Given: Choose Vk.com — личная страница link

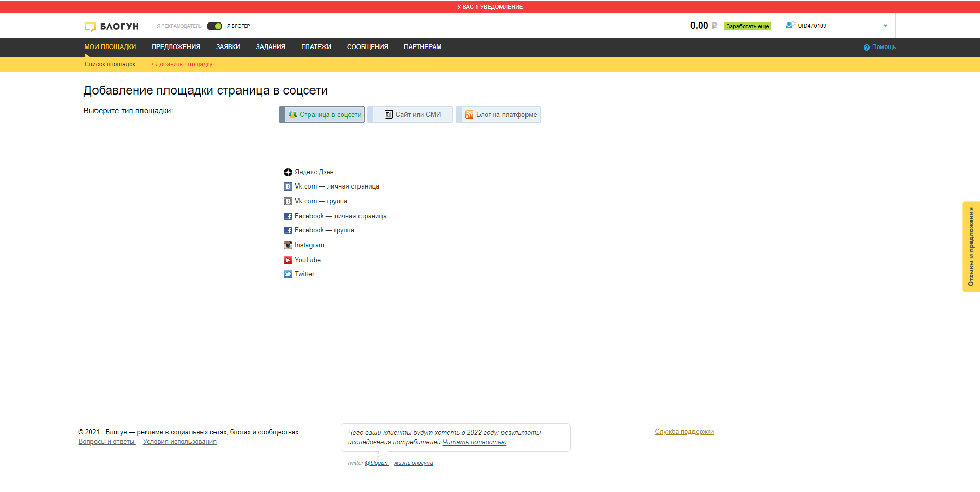Looking at the screenshot, I should tap(337, 186).
